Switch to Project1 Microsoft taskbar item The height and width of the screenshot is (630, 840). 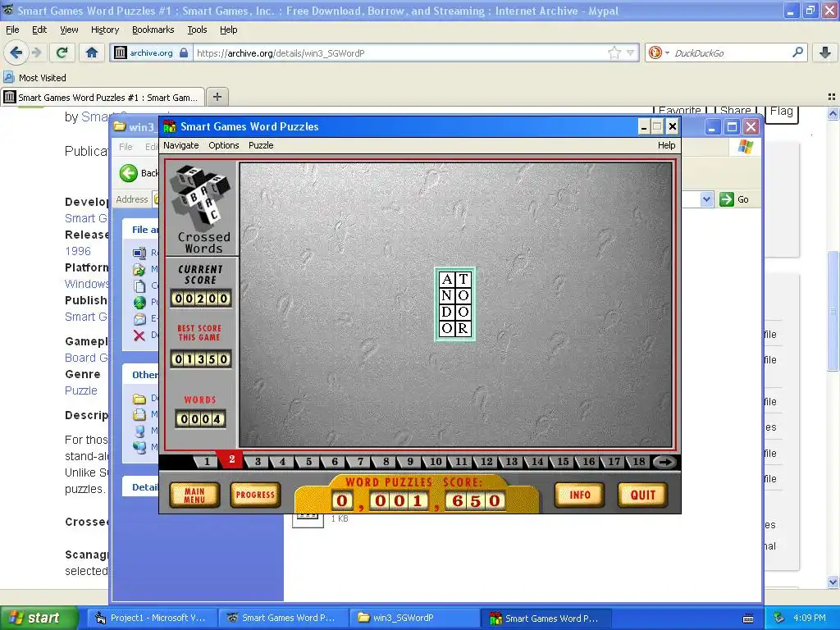(x=150, y=618)
